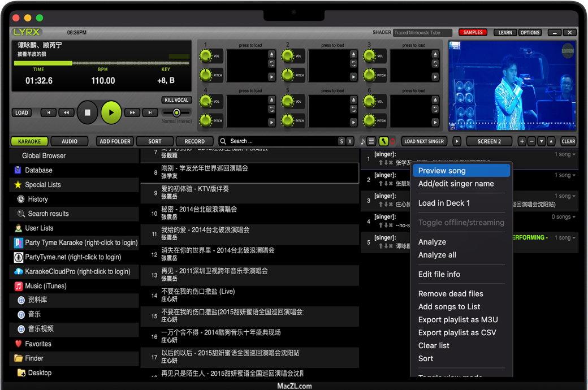
Task: Open the "0 songs" dropdown for singer 4
Action: coord(564,217)
